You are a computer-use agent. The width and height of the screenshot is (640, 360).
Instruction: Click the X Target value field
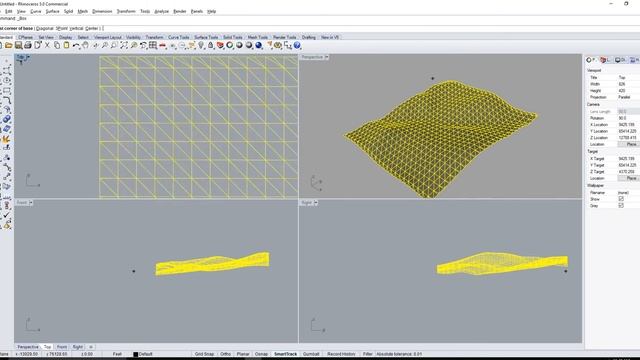[x=628, y=158]
